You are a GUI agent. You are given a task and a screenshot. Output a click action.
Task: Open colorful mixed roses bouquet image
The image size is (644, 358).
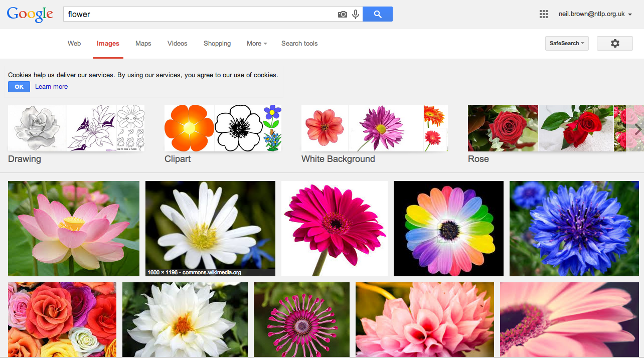pyautogui.click(x=62, y=320)
